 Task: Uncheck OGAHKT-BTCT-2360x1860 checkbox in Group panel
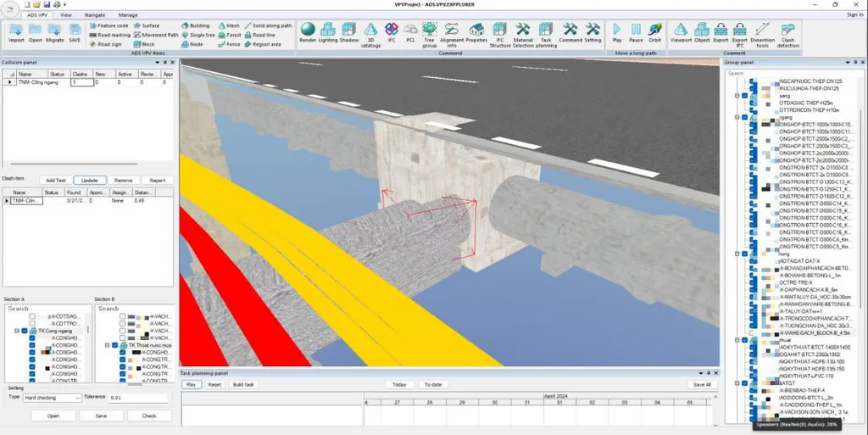pyautogui.click(x=754, y=354)
